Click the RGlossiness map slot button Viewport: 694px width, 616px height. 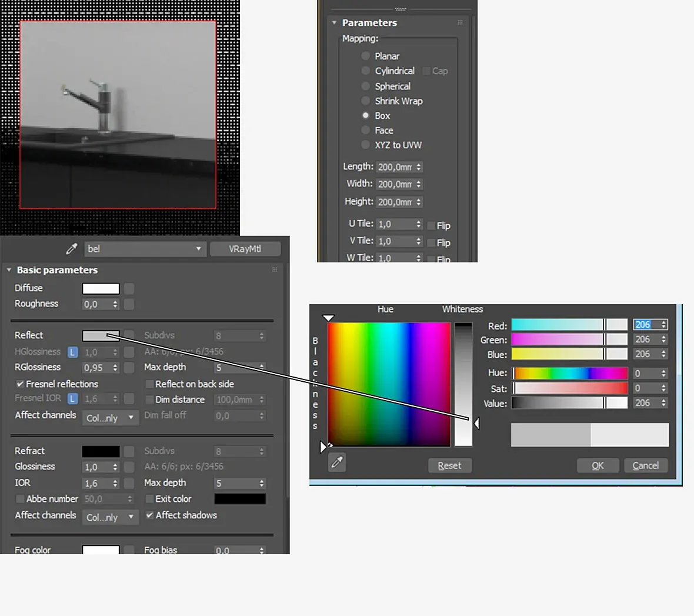pyautogui.click(x=129, y=367)
